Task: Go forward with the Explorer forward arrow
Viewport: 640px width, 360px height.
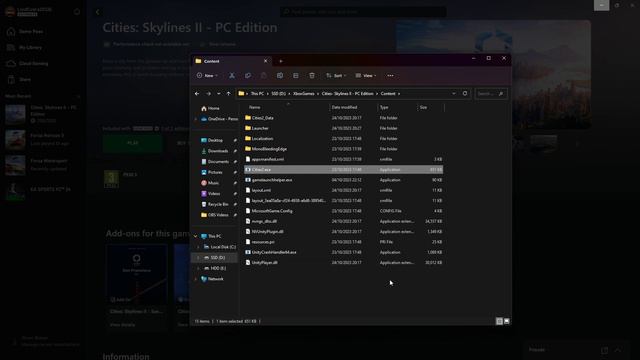Action: [209, 93]
